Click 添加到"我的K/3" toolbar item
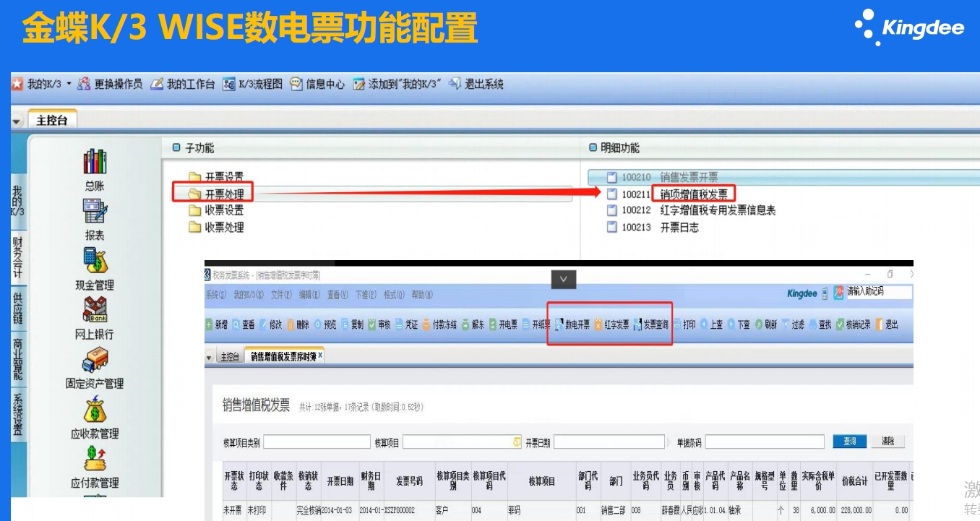Viewport: 980px width, 521px height. pyautogui.click(x=397, y=84)
